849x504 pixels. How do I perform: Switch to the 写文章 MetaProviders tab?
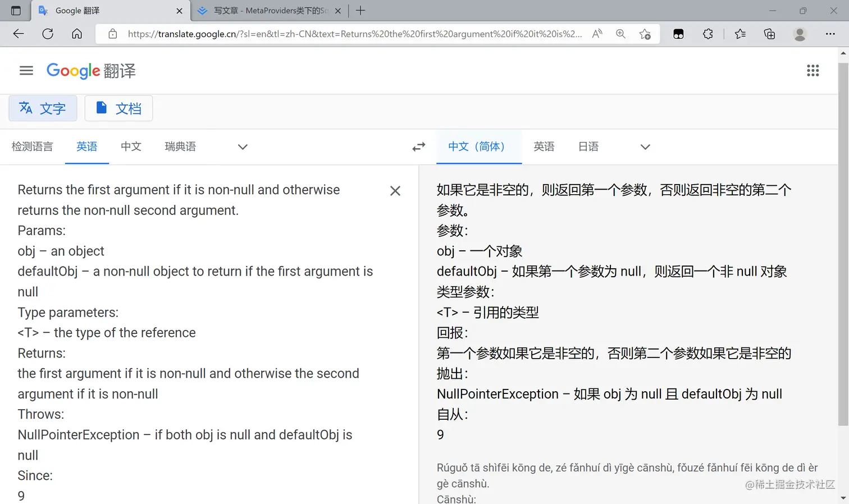pyautogui.click(x=270, y=11)
